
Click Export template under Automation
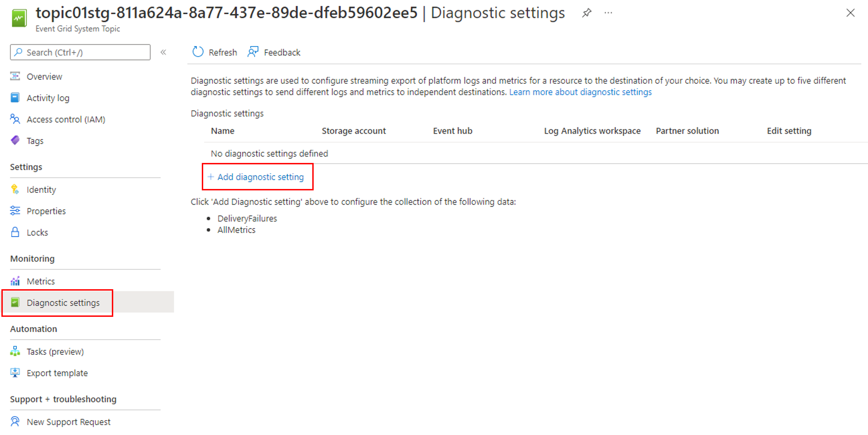point(58,373)
